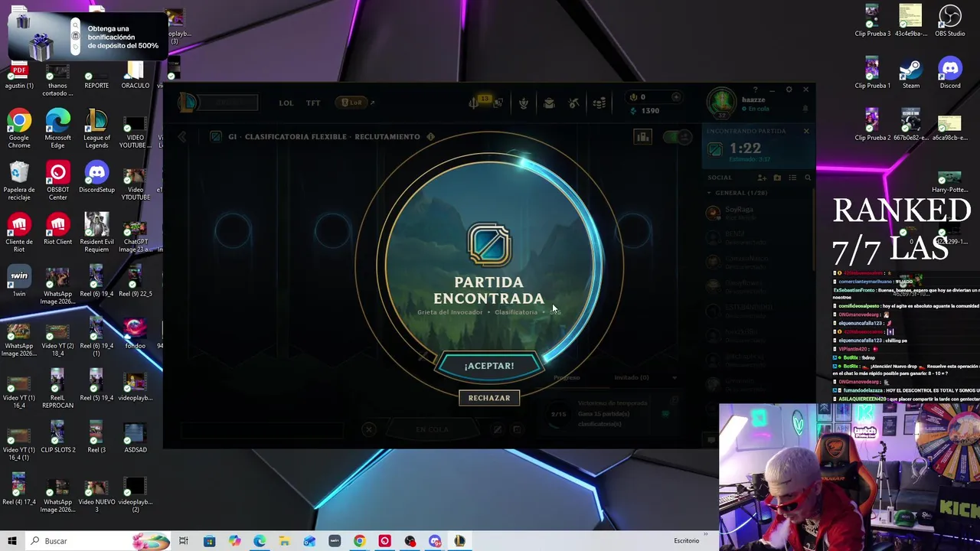Open the Escritorio toolbar on taskbar
The height and width of the screenshot is (551, 980).
686,541
